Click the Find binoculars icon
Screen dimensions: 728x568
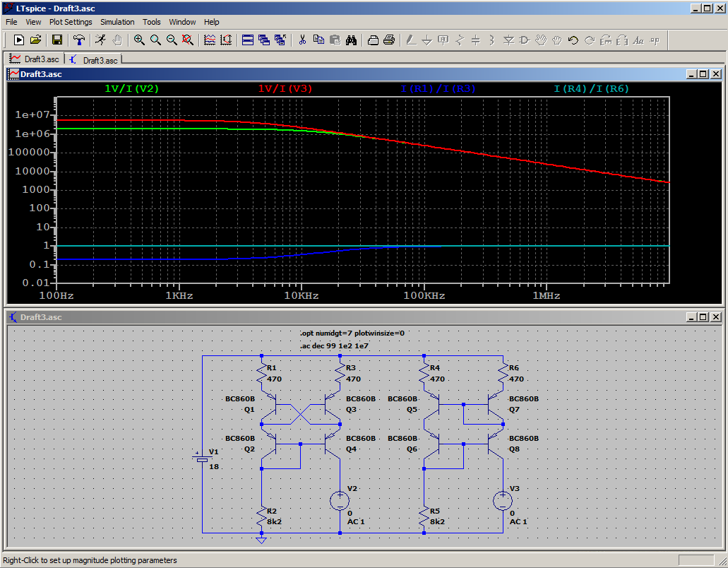[351, 40]
